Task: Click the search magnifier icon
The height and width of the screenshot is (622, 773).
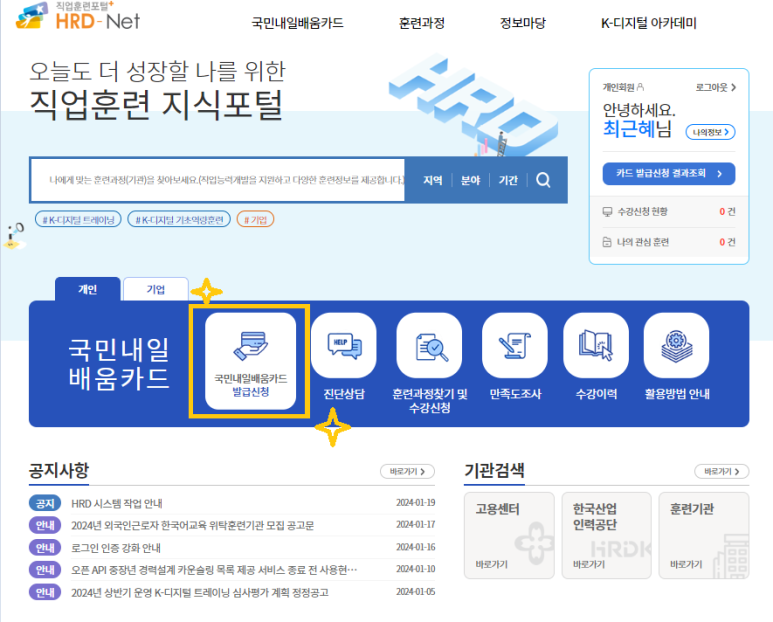Action: pyautogui.click(x=543, y=180)
